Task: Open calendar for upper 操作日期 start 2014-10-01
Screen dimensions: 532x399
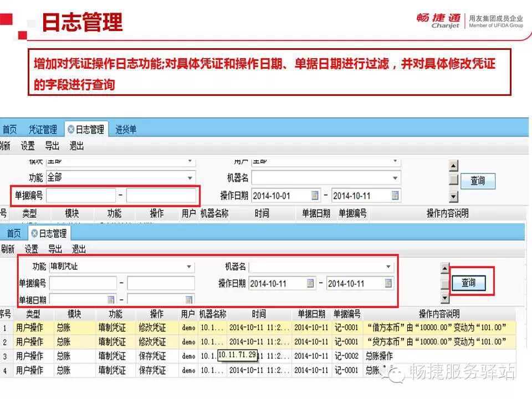Action: click(x=315, y=196)
